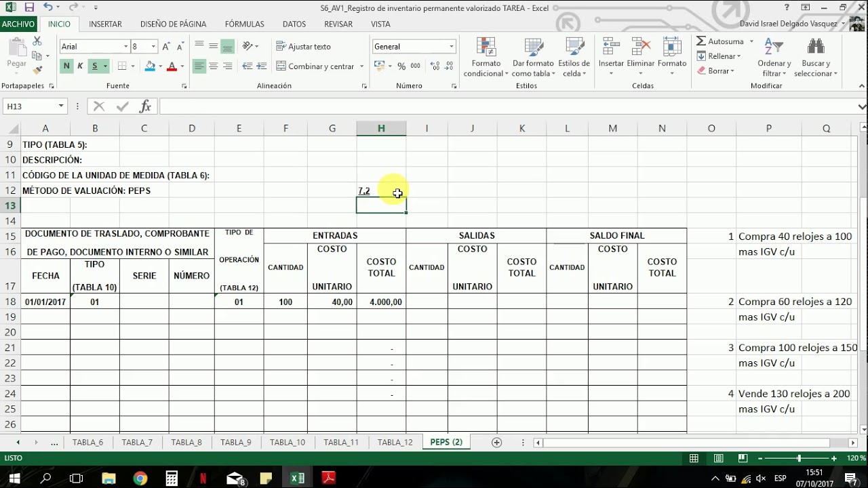
Task: Open the TABLA_10 sheet tab
Action: pos(288,443)
